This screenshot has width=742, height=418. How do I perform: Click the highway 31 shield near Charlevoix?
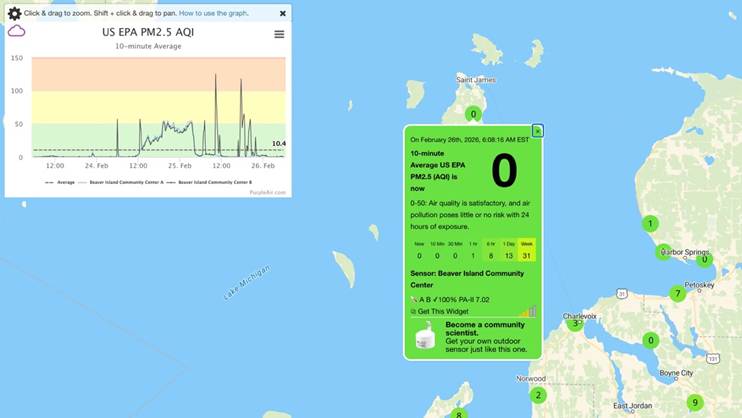click(x=622, y=294)
